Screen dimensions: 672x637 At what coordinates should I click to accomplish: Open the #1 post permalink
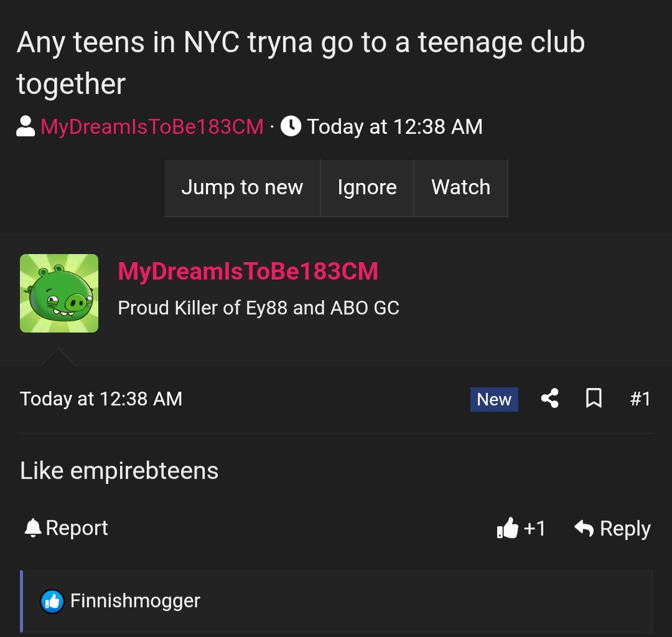(x=640, y=399)
